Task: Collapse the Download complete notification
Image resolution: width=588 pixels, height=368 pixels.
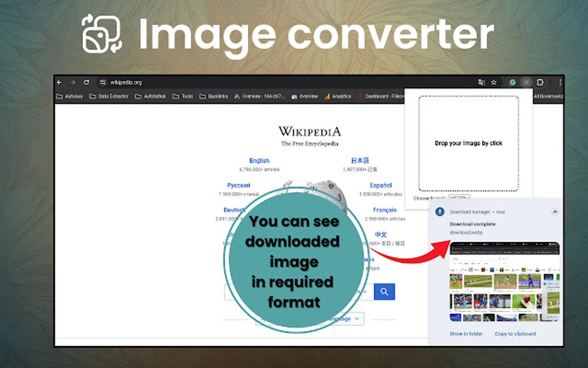Action: (x=555, y=212)
